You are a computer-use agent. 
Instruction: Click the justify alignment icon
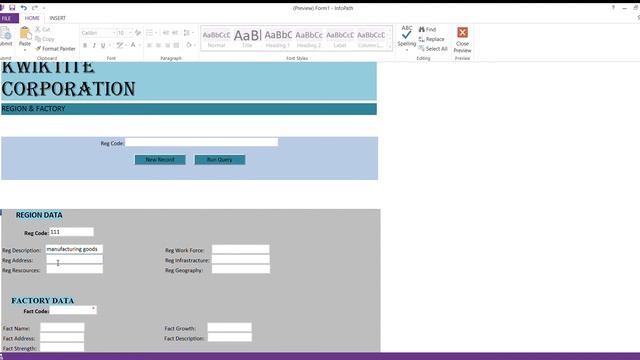(176, 45)
